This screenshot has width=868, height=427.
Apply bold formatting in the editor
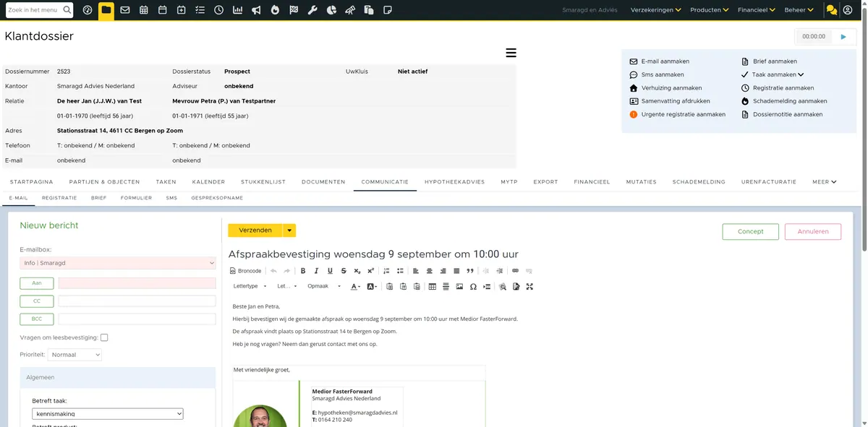pyautogui.click(x=303, y=271)
